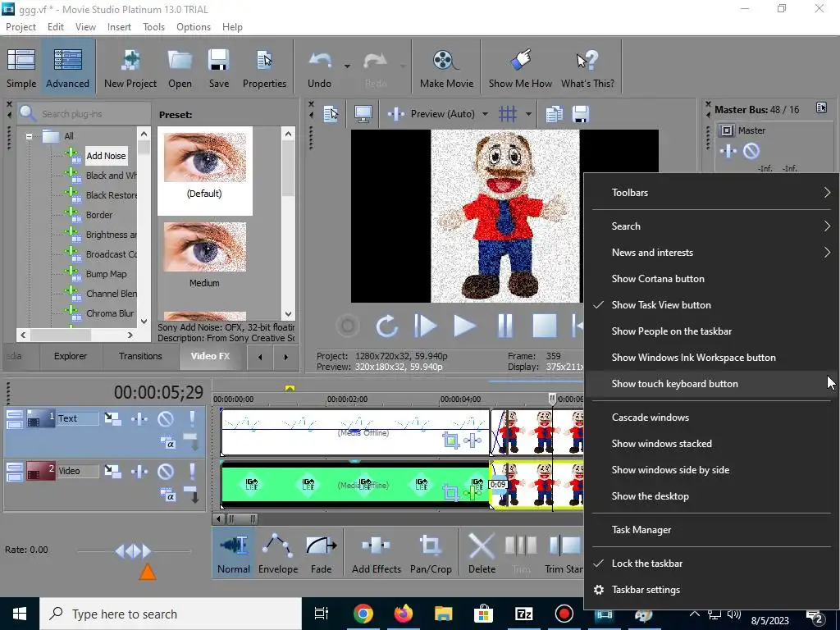Switch to the Explorer tab

[x=71, y=356]
